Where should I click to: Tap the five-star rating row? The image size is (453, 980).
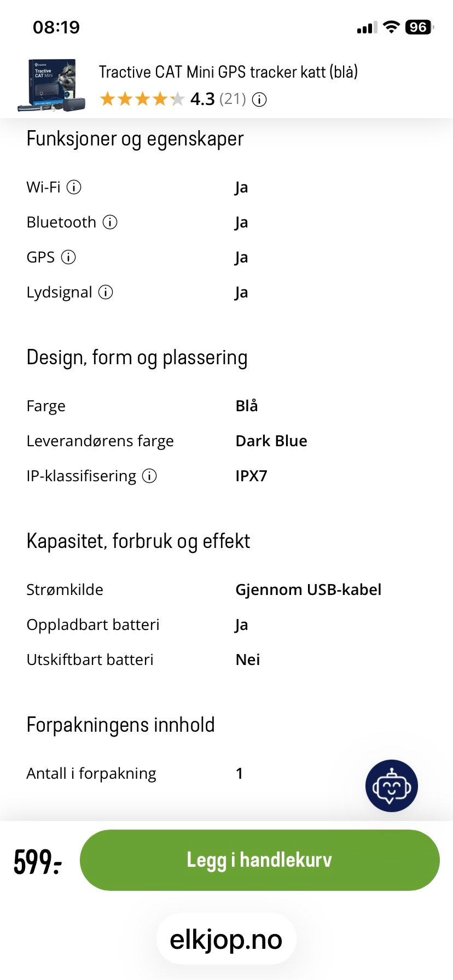[x=142, y=99]
